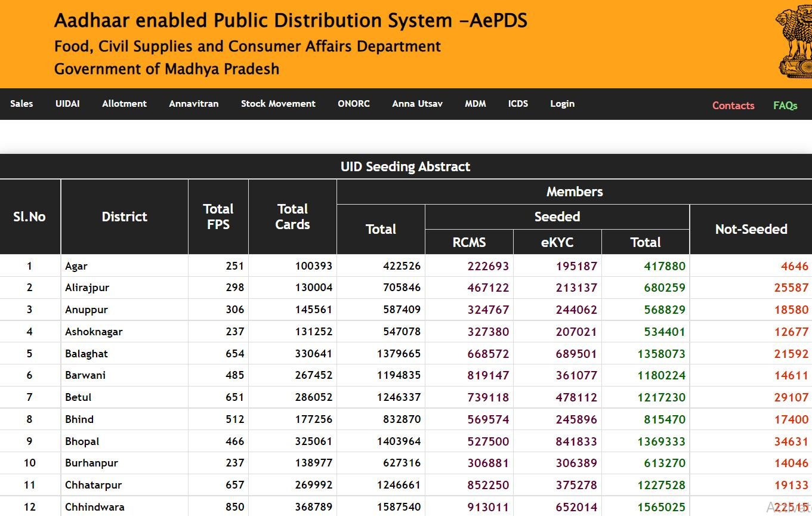Go to the Login page
This screenshot has height=516, width=812.
click(x=562, y=103)
